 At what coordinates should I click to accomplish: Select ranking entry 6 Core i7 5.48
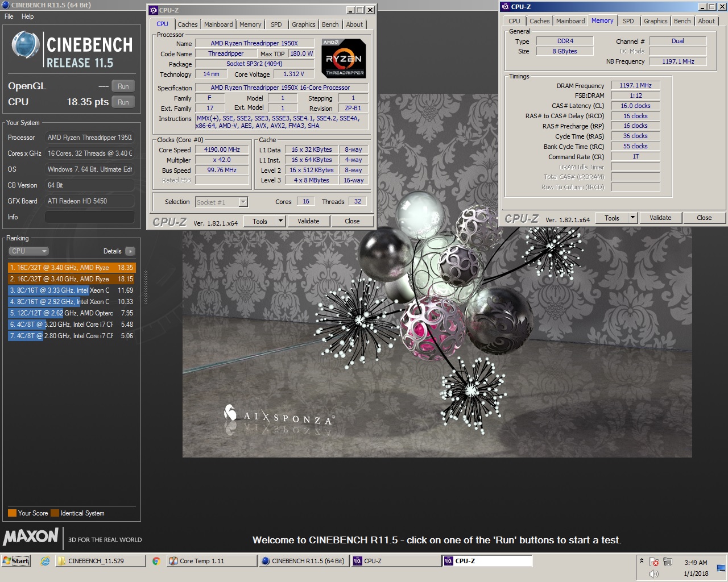tap(72, 325)
